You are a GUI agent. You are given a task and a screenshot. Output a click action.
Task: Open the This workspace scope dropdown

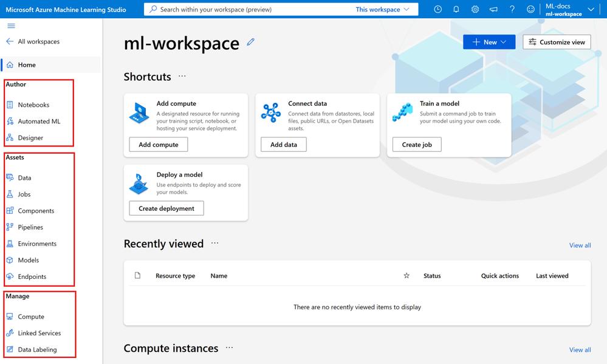(382, 9)
